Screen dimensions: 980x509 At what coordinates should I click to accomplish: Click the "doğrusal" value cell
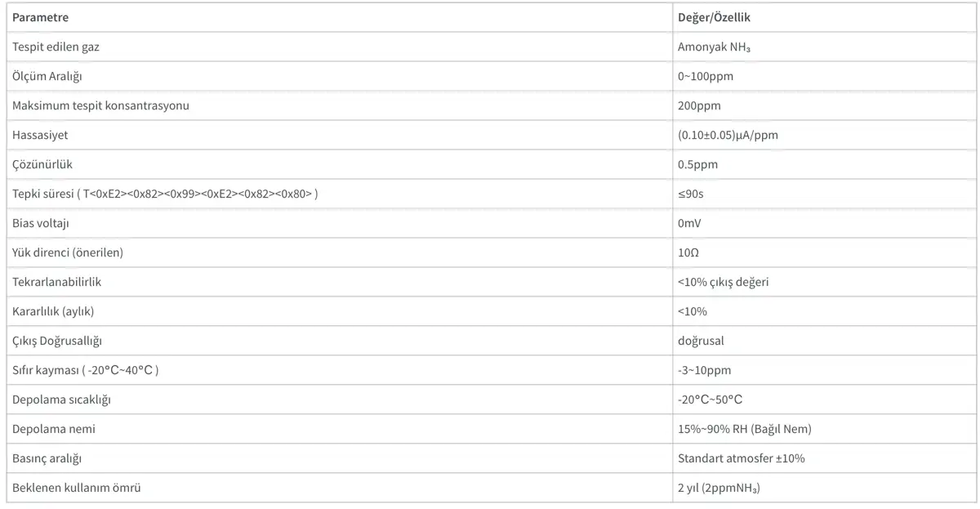point(701,341)
